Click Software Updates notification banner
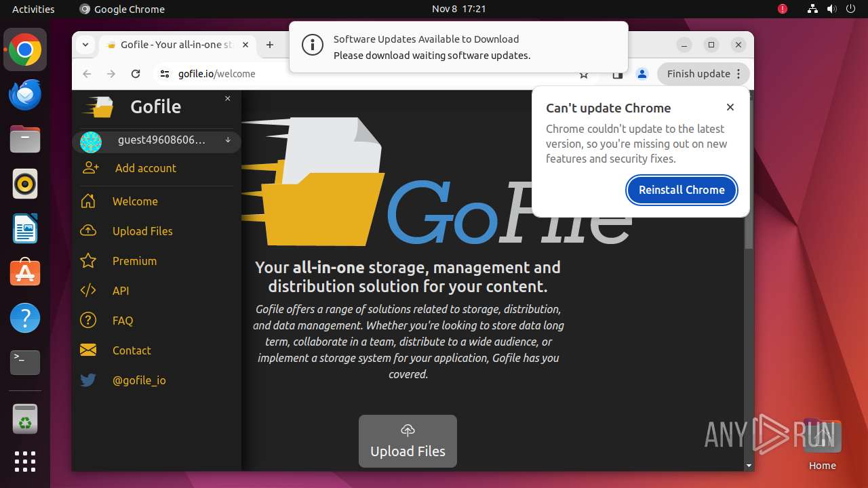This screenshot has width=868, height=488. [x=458, y=47]
